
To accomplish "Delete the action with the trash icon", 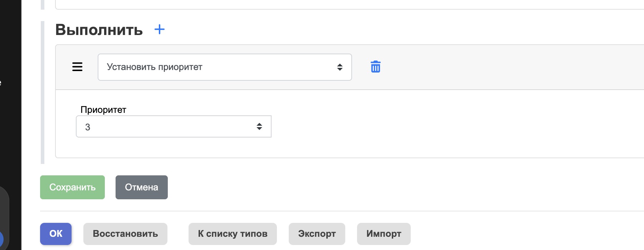I will [375, 67].
